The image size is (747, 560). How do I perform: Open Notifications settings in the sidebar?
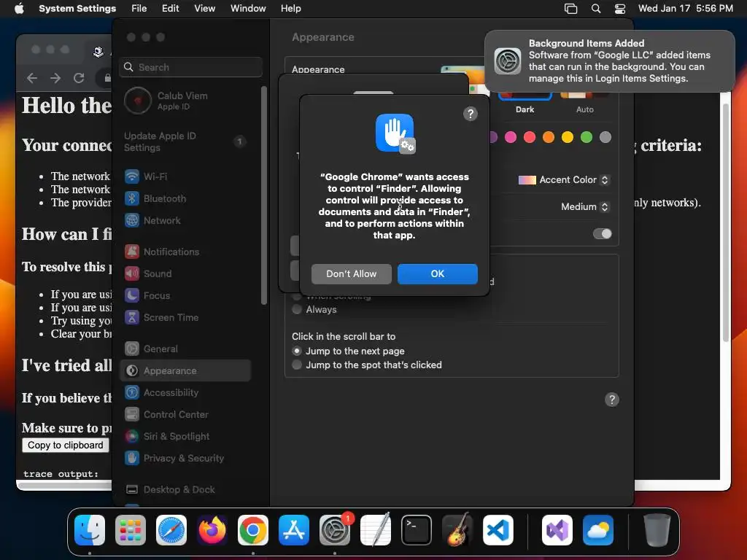(187, 252)
